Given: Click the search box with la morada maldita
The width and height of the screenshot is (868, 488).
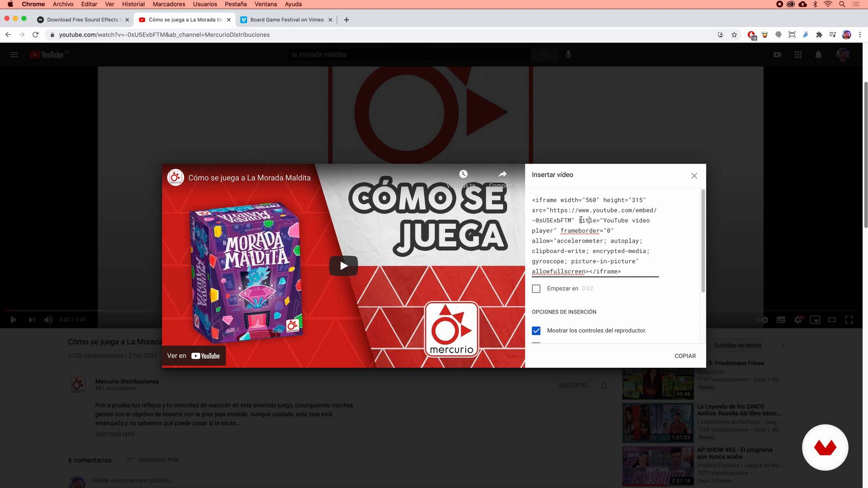Looking at the screenshot, I should [x=408, y=55].
